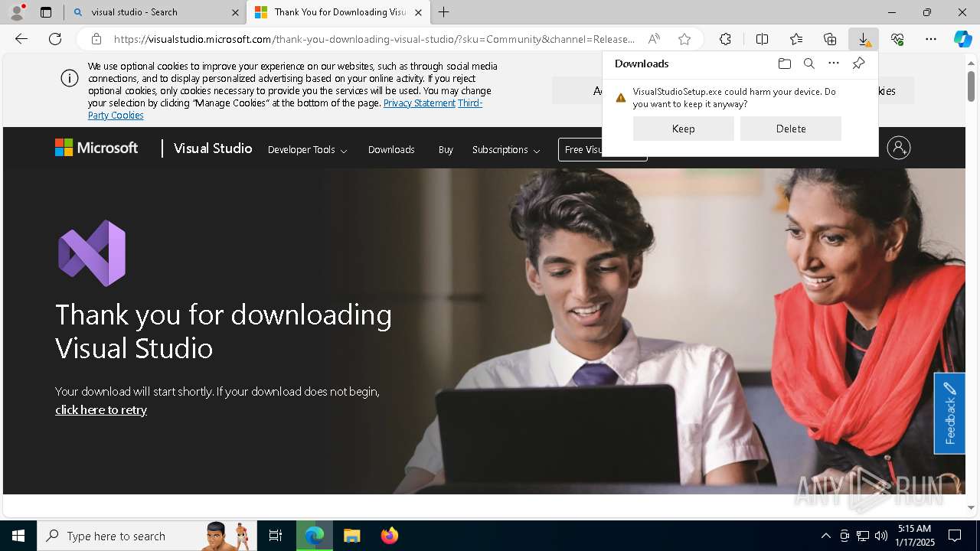The width and height of the screenshot is (980, 551).
Task: Open the Windows Start menu
Action: pos(18,536)
